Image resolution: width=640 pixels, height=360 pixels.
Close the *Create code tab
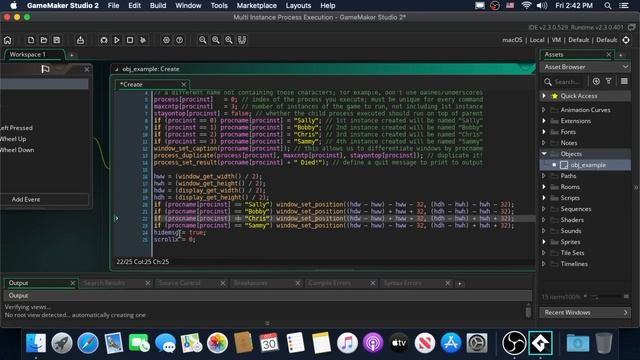point(184,84)
